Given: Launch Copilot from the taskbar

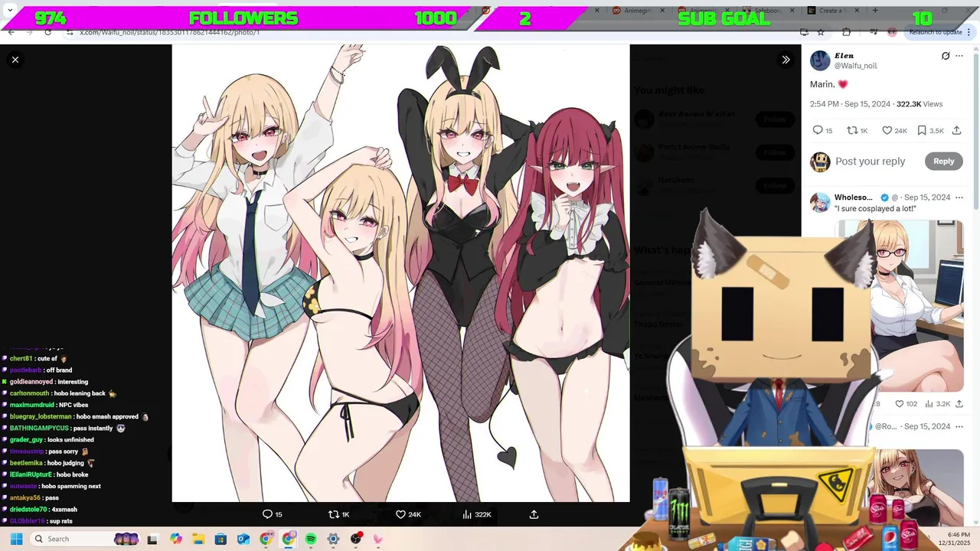Looking at the screenshot, I should [176, 539].
